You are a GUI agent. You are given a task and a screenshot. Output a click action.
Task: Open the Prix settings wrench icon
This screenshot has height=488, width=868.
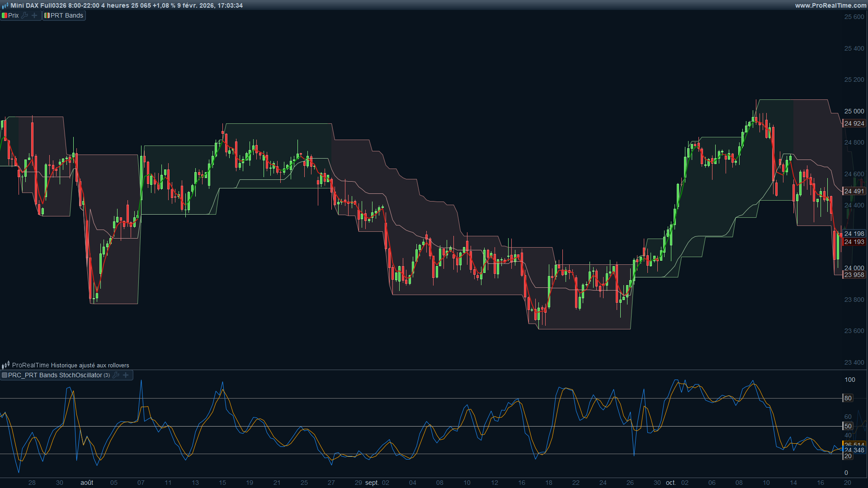24,15
